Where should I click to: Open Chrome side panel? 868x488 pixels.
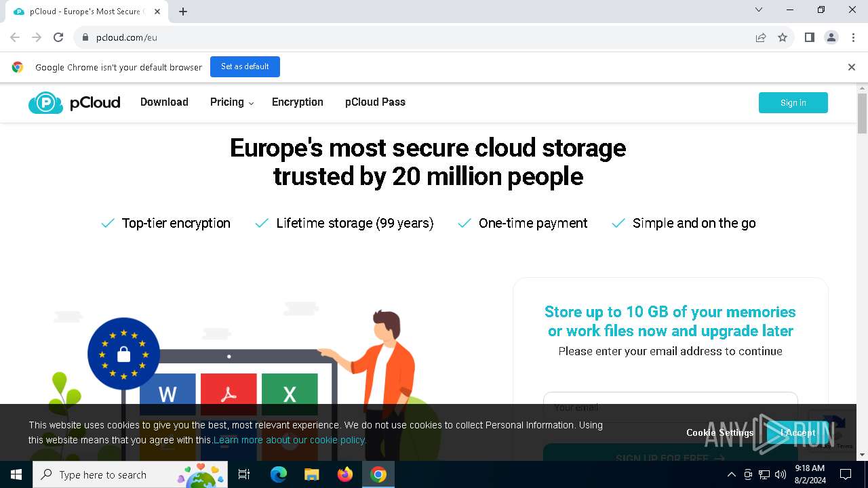(x=810, y=37)
